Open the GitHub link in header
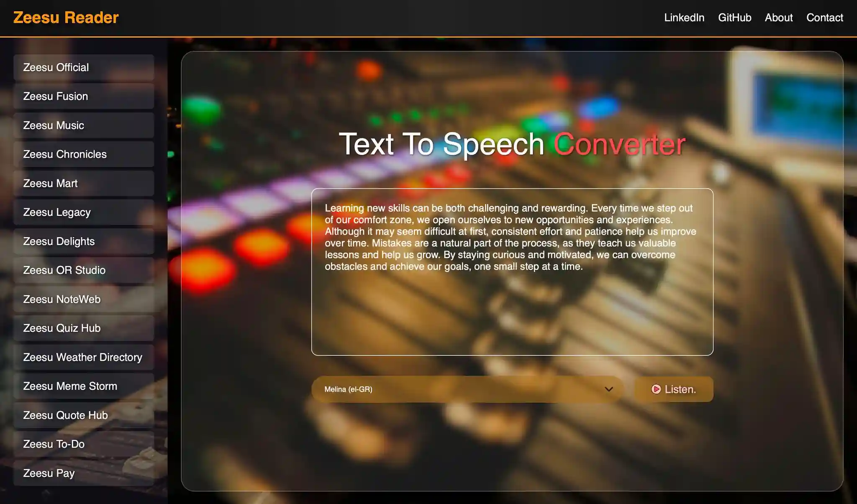This screenshot has width=857, height=504. pos(734,18)
